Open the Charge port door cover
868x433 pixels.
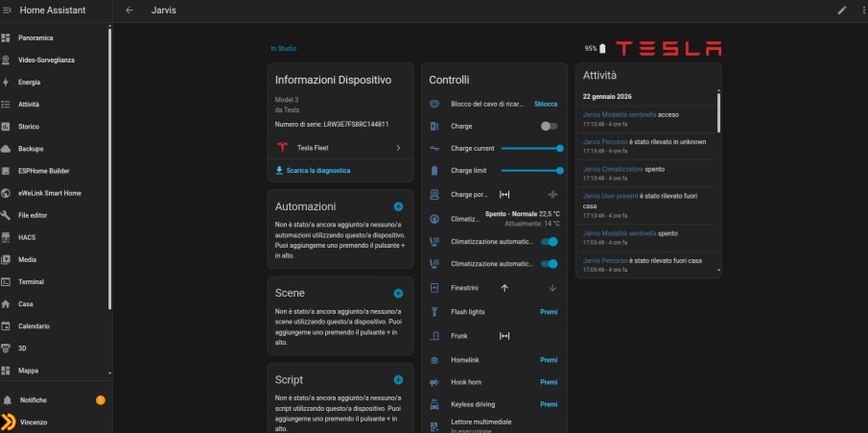click(x=504, y=194)
